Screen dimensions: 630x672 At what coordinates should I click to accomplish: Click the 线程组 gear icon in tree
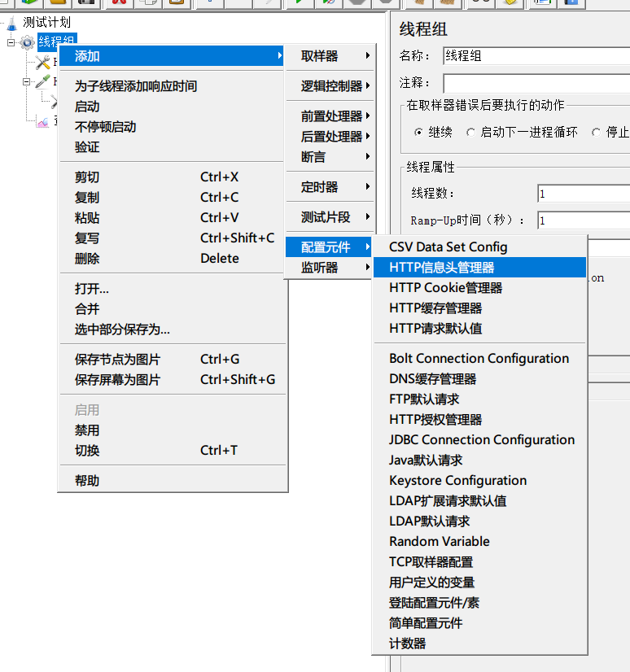tap(28, 42)
